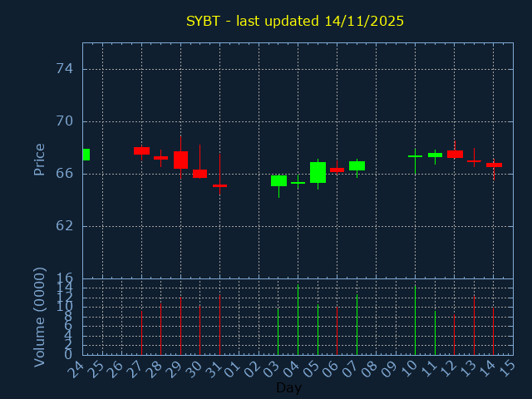532x399 pixels.
Task: Select the day 13 x-axis label
Action: click(x=466, y=369)
